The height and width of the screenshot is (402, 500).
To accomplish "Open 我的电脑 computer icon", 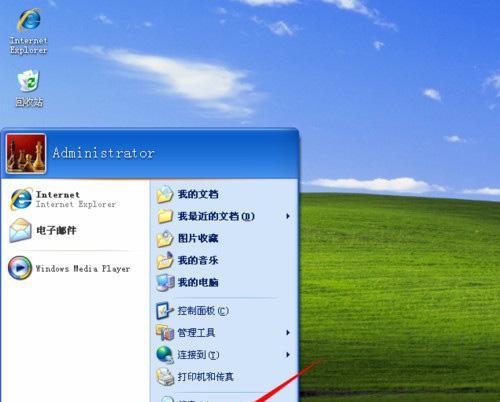I will (x=165, y=282).
